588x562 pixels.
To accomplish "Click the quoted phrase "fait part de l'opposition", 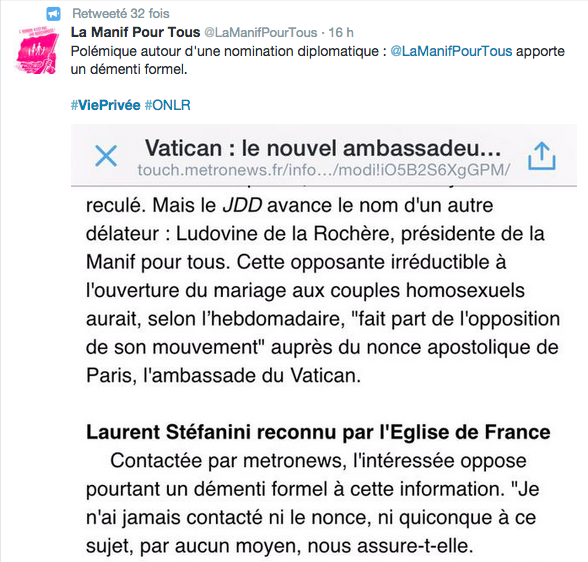I will 456,319.
